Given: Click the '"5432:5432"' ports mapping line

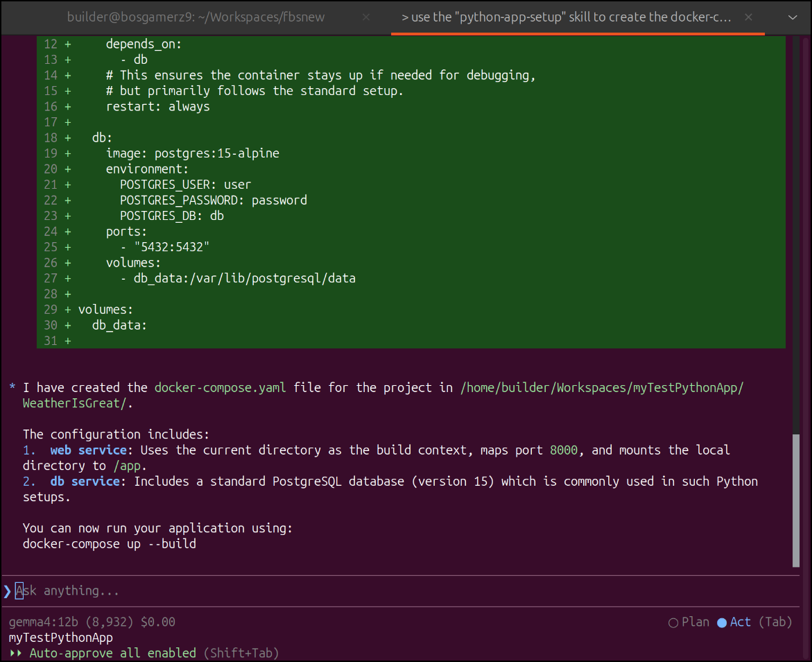Looking at the screenshot, I should (171, 247).
